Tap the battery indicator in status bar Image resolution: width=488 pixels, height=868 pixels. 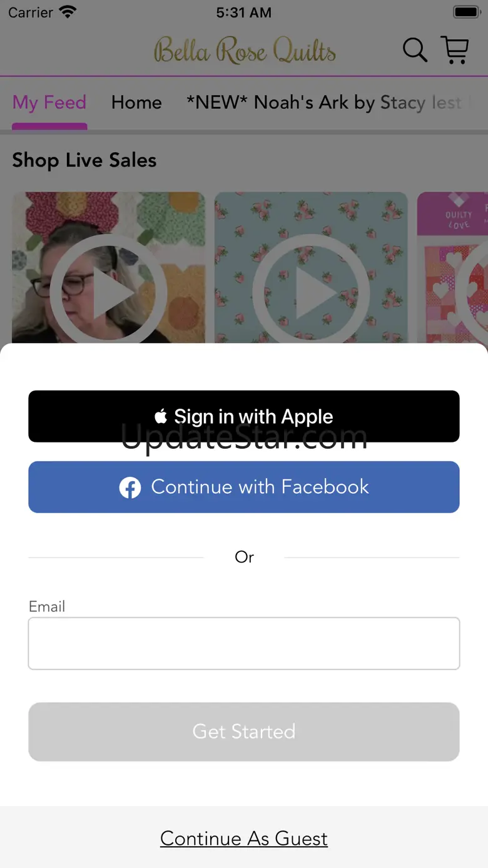tap(466, 12)
